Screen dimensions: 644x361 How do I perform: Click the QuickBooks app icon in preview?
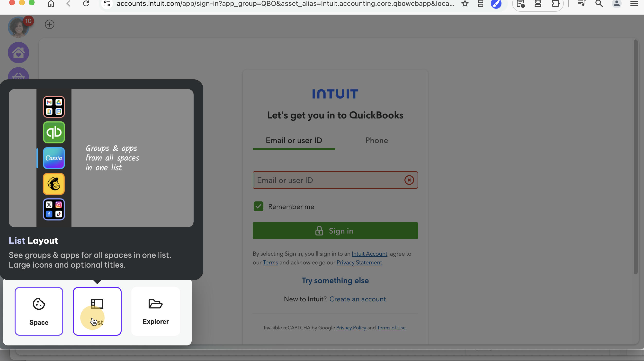[x=54, y=132]
